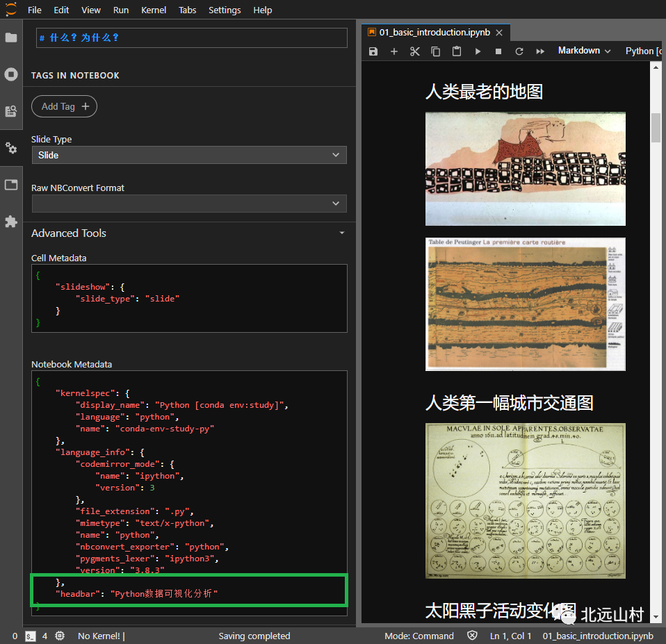Click the '人类最老的地图' heading
Screen dimensions: 666x644
pyautogui.click(x=484, y=92)
